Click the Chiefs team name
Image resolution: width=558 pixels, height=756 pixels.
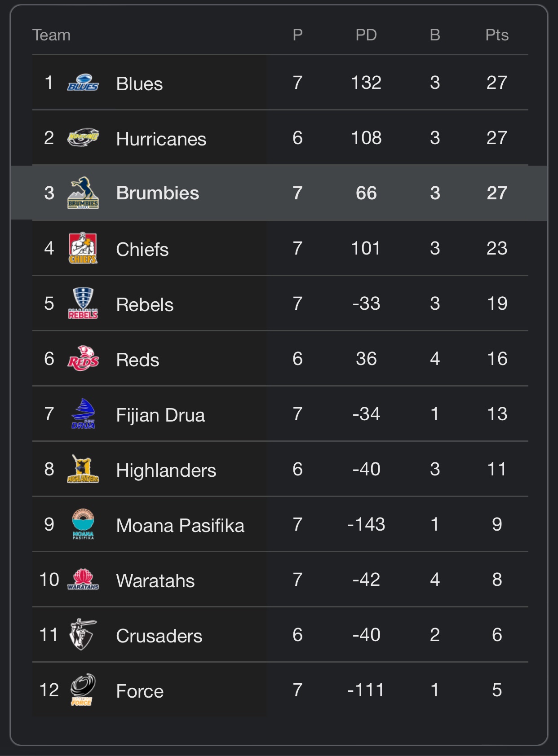pyautogui.click(x=142, y=250)
